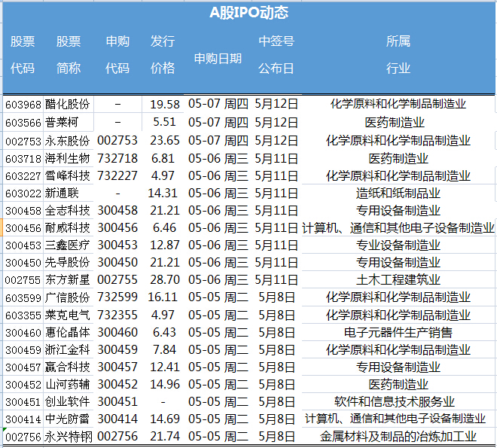Image resolution: width=497 pixels, height=448 pixels.
Task: Select price cell 7.84
Action: click(164, 349)
